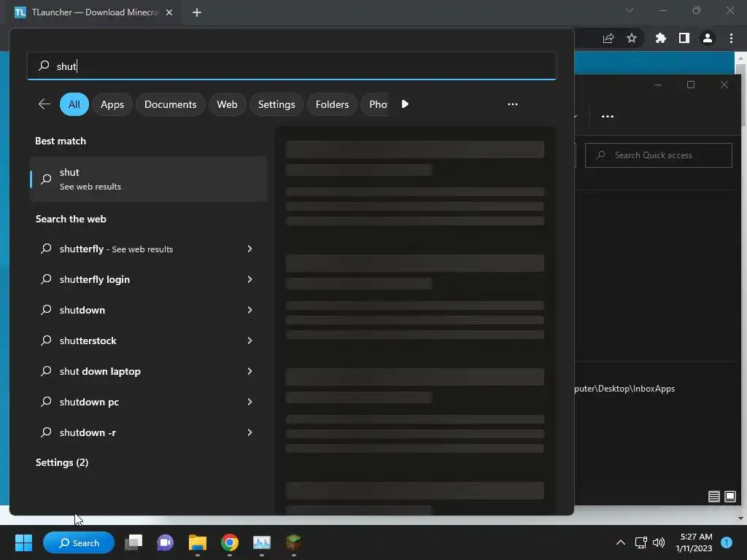
Task: Open File Explorer's See more menu
Action: [608, 116]
